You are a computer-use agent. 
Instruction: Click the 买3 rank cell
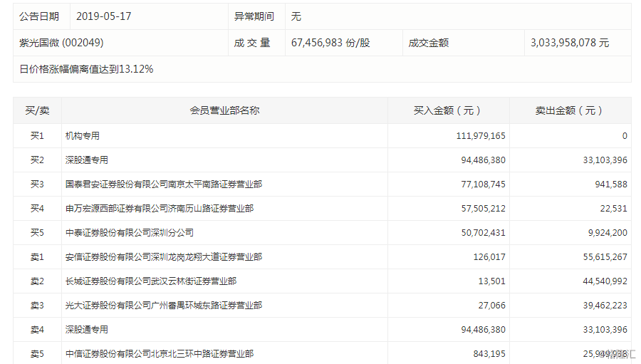click(x=37, y=184)
